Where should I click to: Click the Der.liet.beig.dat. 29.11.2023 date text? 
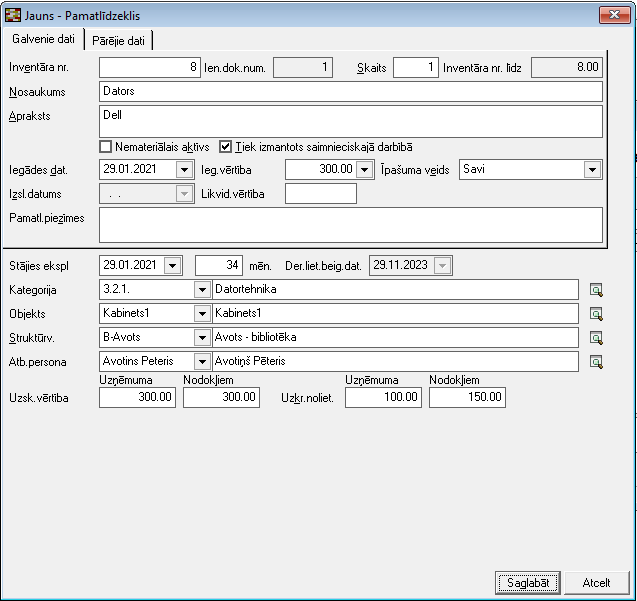[x=400, y=265]
